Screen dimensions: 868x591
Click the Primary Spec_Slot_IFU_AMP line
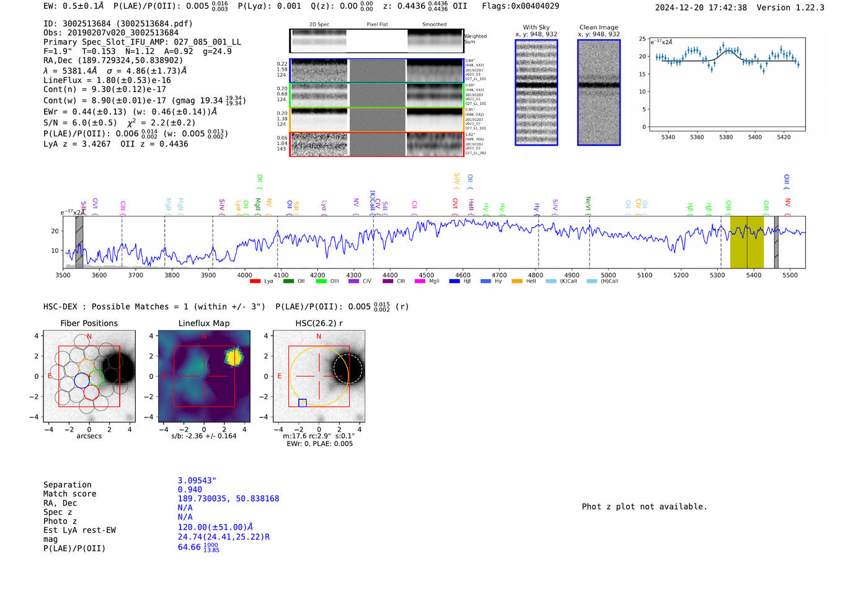(x=143, y=42)
